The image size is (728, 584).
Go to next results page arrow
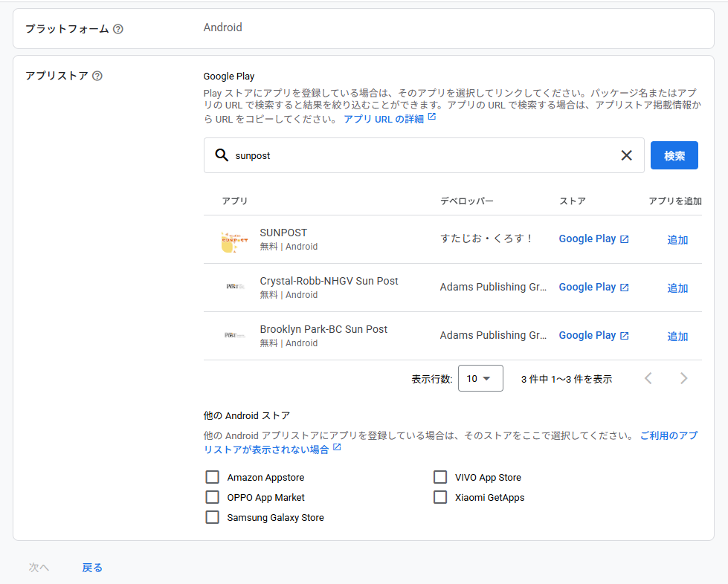click(x=683, y=378)
